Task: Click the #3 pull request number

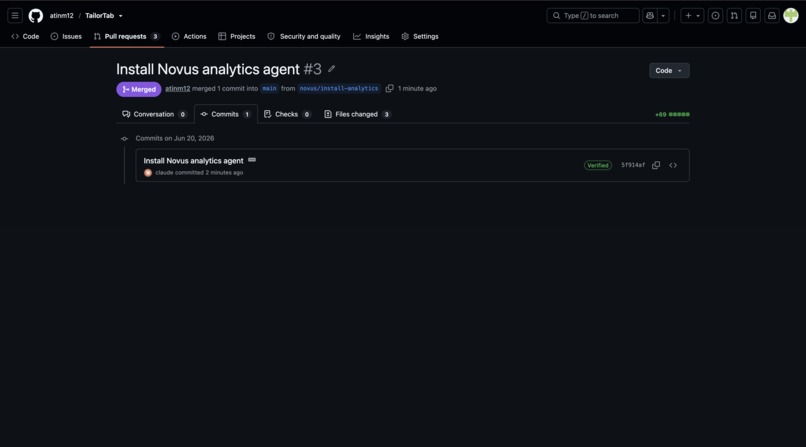Action: point(313,69)
